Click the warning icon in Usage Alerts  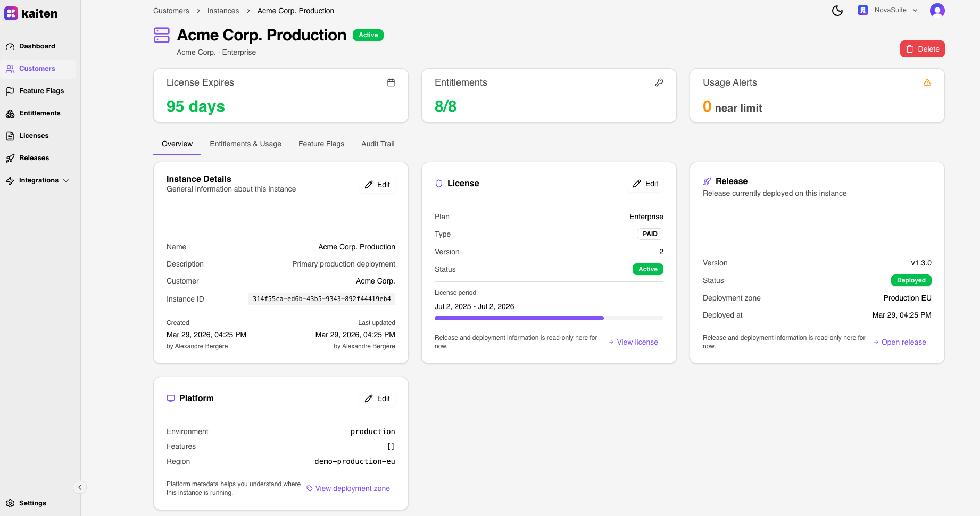[927, 82]
